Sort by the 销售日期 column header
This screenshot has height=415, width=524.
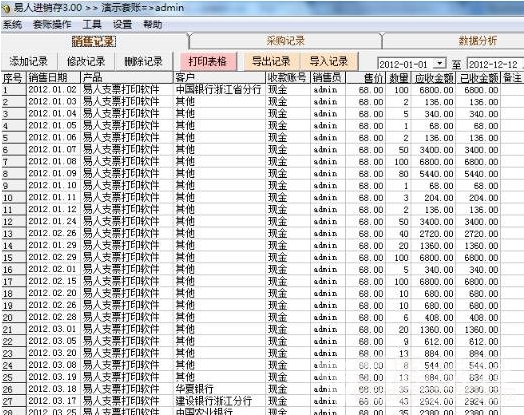click(53, 78)
